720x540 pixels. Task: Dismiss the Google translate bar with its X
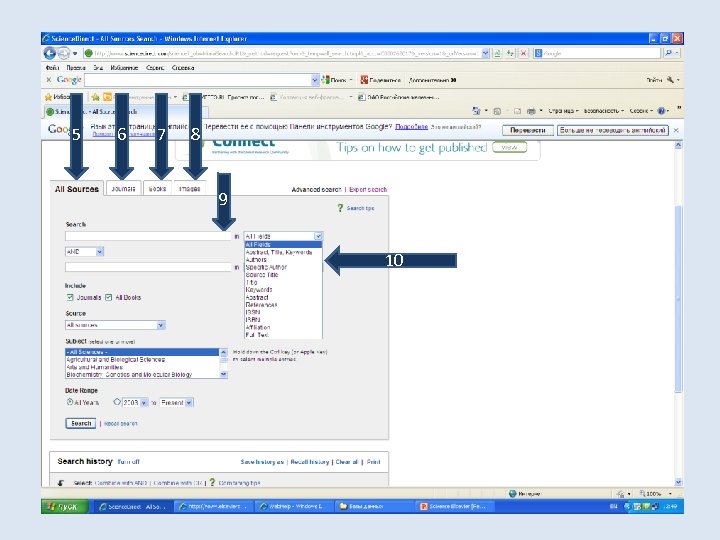coord(676,130)
